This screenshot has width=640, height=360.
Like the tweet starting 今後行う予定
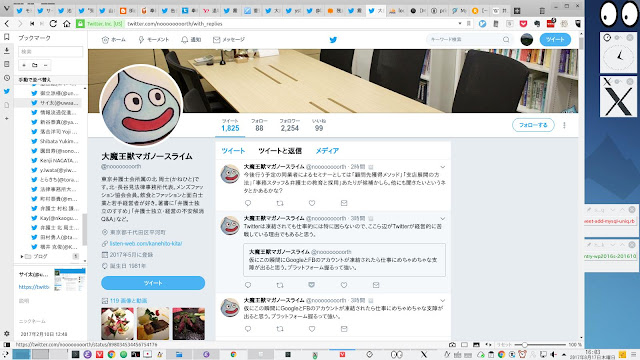coord(312,203)
